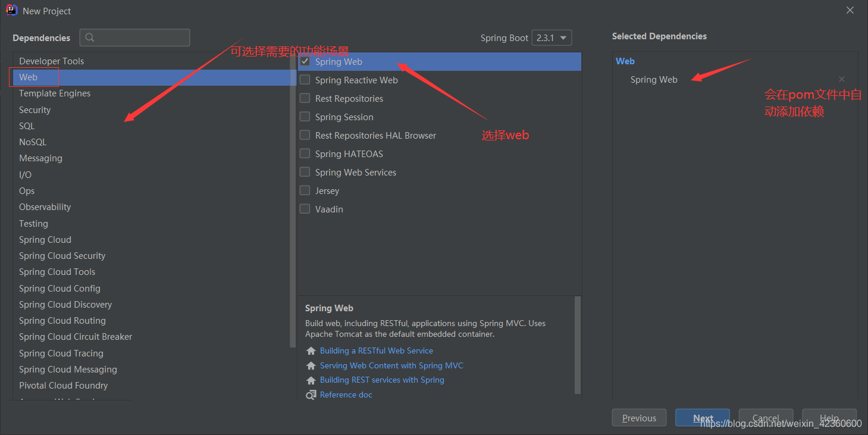Remove Spring Web from selected dependencies

[841, 79]
